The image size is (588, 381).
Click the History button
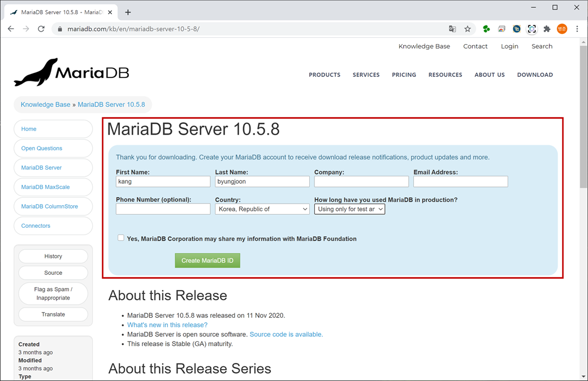coord(53,256)
